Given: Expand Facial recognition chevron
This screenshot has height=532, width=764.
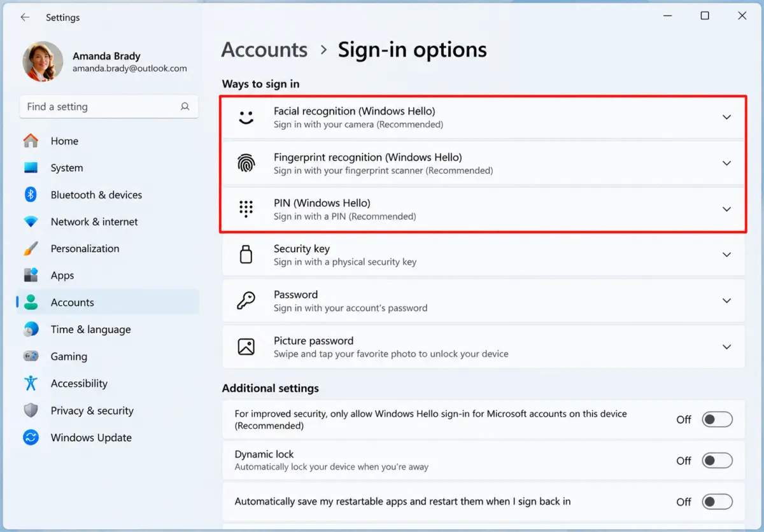Looking at the screenshot, I should coord(726,117).
